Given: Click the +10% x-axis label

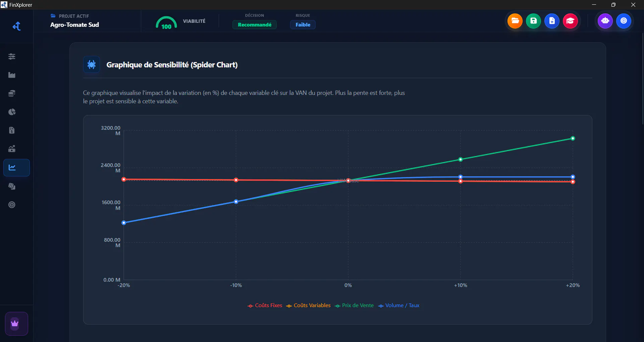Looking at the screenshot, I should [461, 285].
